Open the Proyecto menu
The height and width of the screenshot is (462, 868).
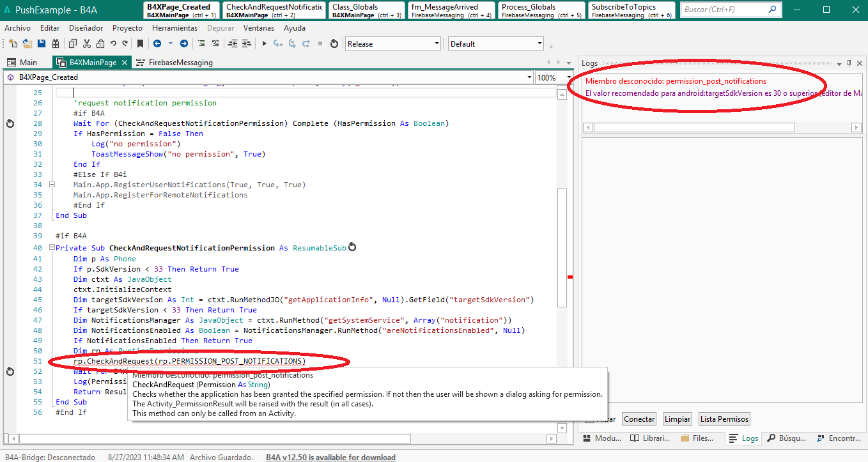pos(127,28)
